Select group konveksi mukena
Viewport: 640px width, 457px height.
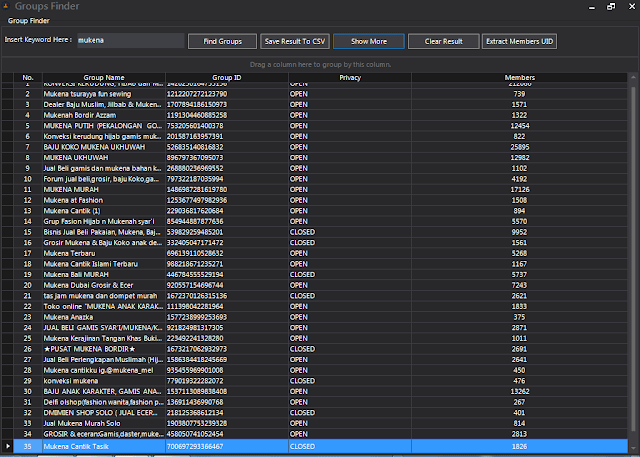[x=71, y=381]
